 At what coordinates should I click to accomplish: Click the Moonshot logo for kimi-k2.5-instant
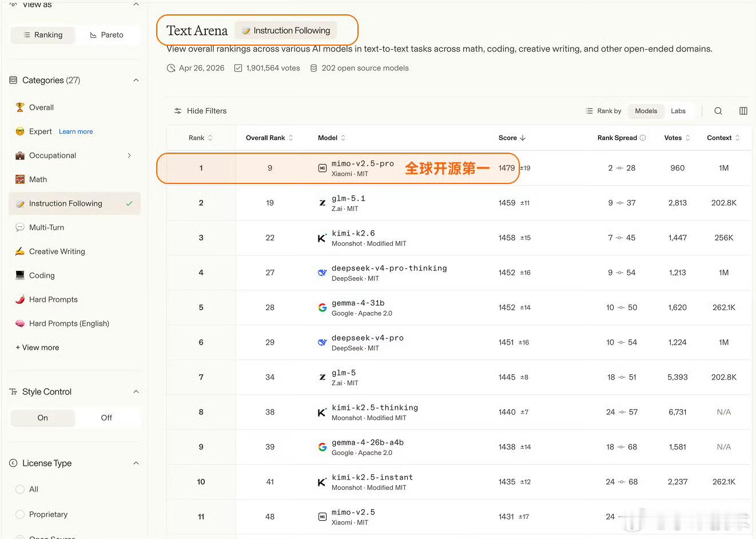click(323, 482)
